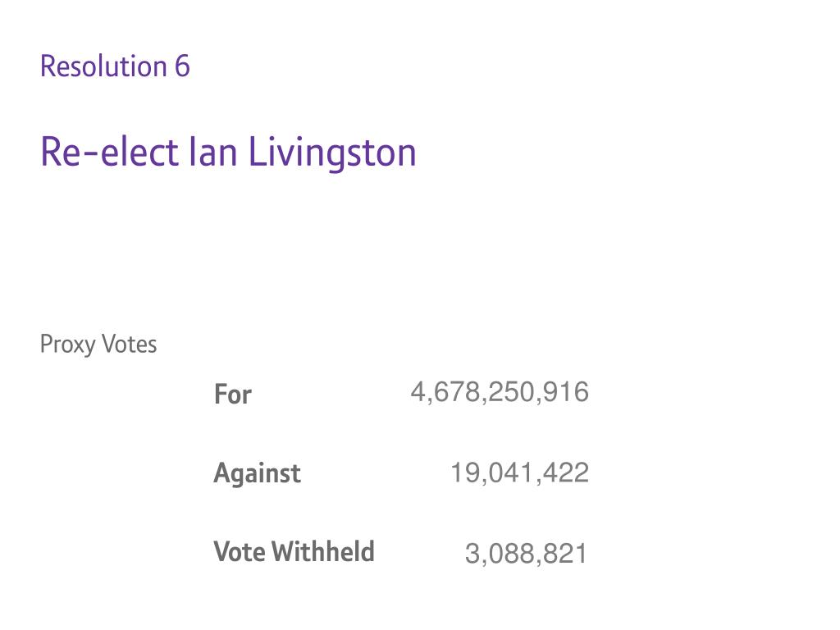This screenshot has width=840, height=630.
Task: Click the withheld count 3,088,821
Action: [527, 554]
